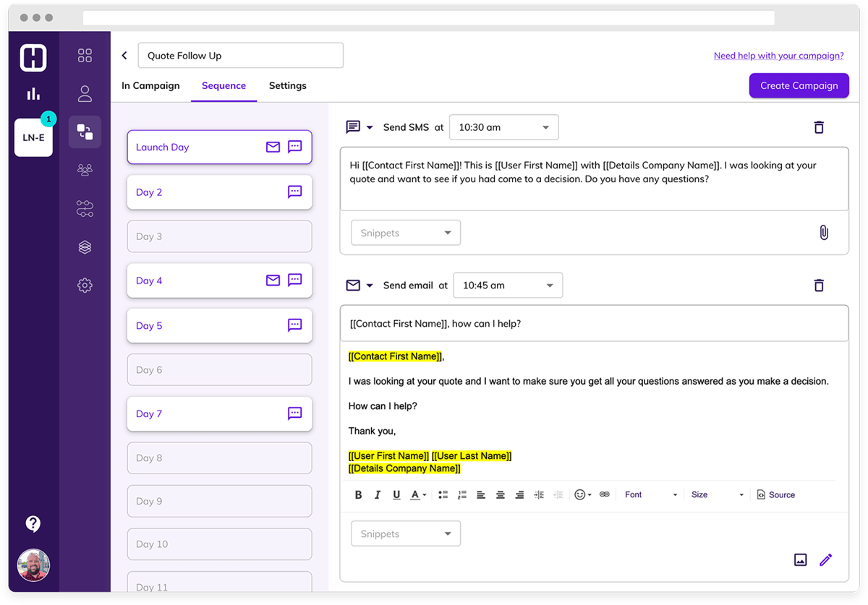Open settings via the gear icon
The image size is (868, 605).
pos(85,285)
